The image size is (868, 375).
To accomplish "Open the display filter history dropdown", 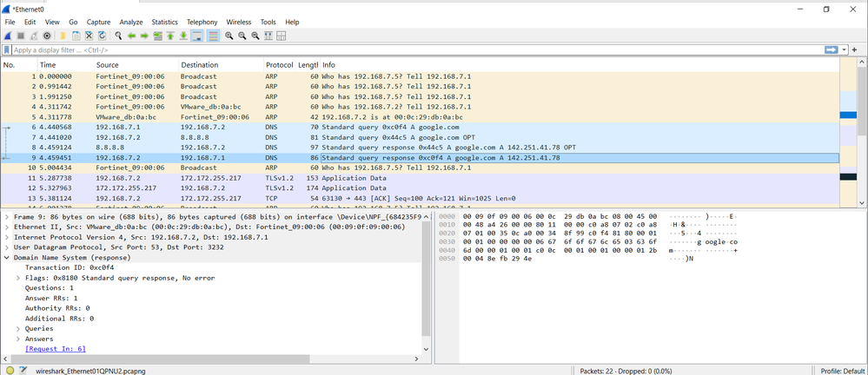I will pyautogui.click(x=845, y=49).
